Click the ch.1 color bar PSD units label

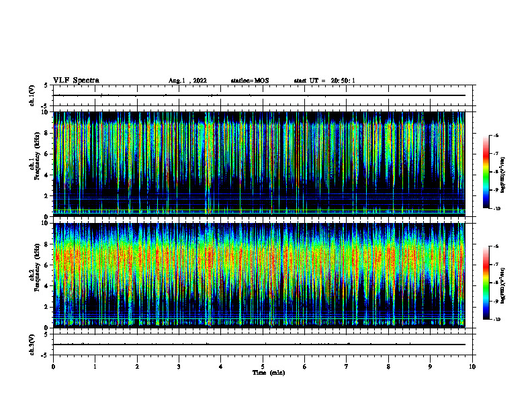pos(503,175)
